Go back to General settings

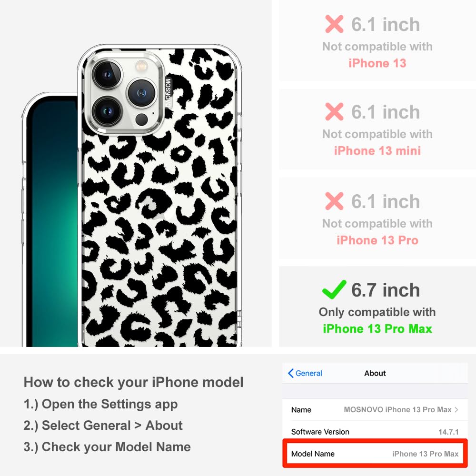[305, 373]
